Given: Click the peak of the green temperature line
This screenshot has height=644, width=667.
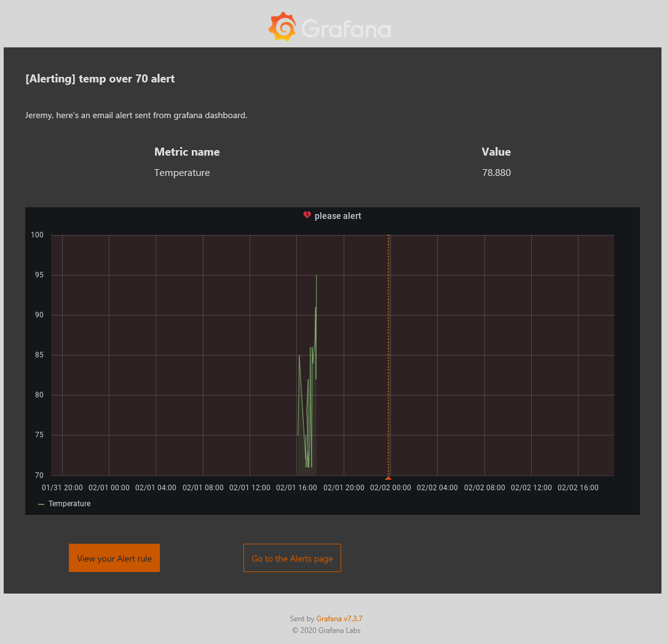Looking at the screenshot, I should [x=317, y=276].
